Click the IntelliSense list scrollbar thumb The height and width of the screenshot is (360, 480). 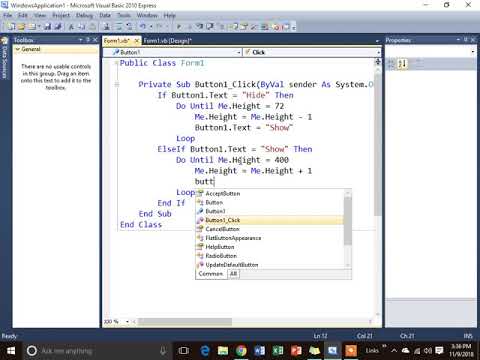348,221
